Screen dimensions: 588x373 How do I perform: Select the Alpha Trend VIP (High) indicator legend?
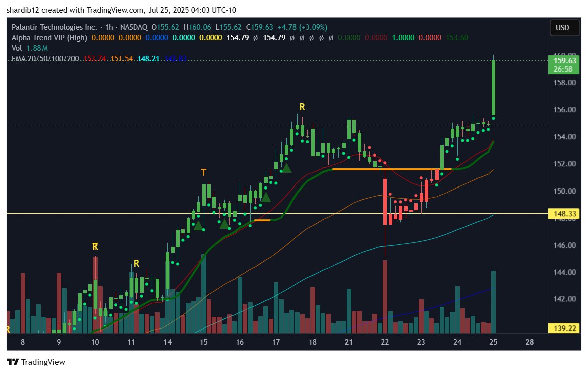49,38
